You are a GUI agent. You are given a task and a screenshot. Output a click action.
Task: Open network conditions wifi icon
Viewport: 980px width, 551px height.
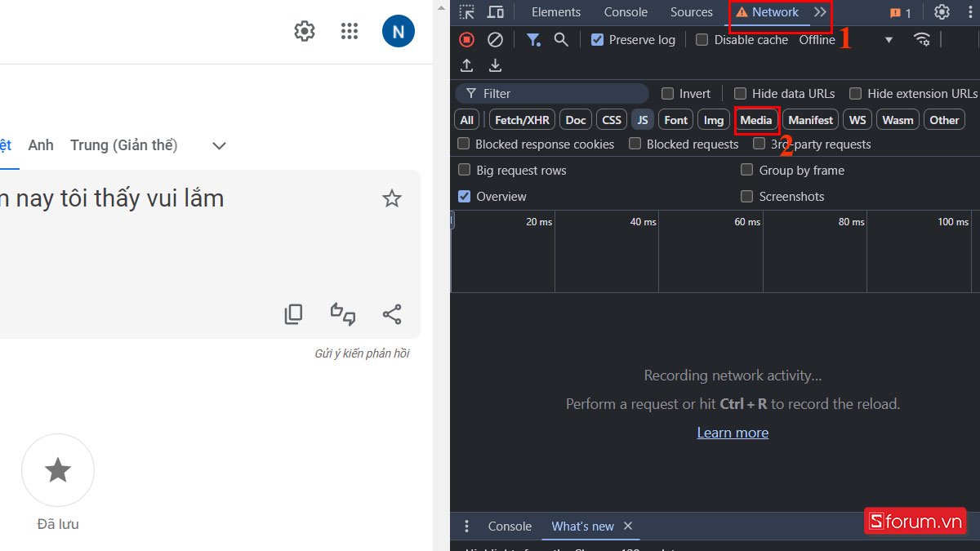coord(922,39)
